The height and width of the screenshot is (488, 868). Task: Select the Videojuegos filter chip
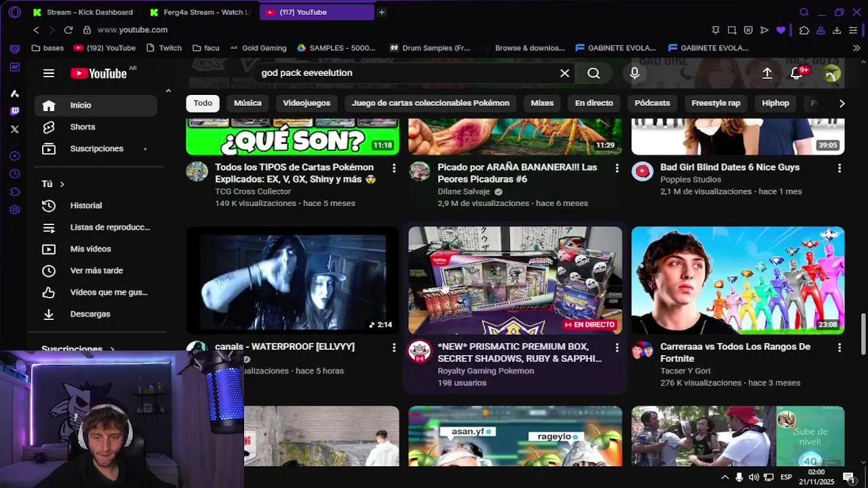pos(307,103)
